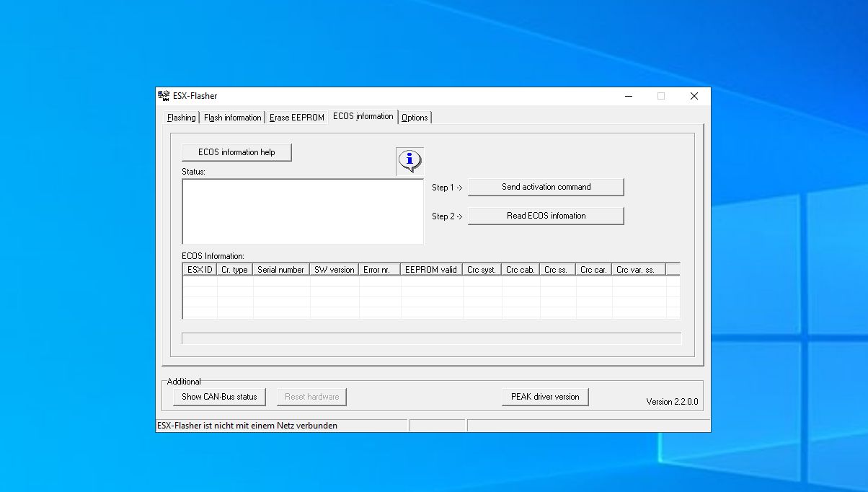868x492 pixels.
Task: Read ECOS information for Step 2
Action: click(x=546, y=216)
